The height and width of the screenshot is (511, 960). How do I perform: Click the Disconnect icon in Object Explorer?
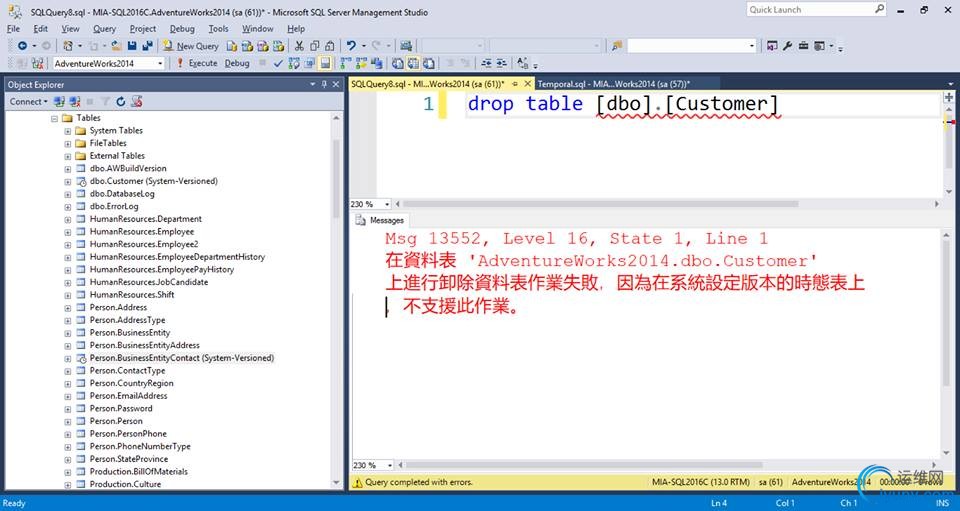tap(75, 102)
